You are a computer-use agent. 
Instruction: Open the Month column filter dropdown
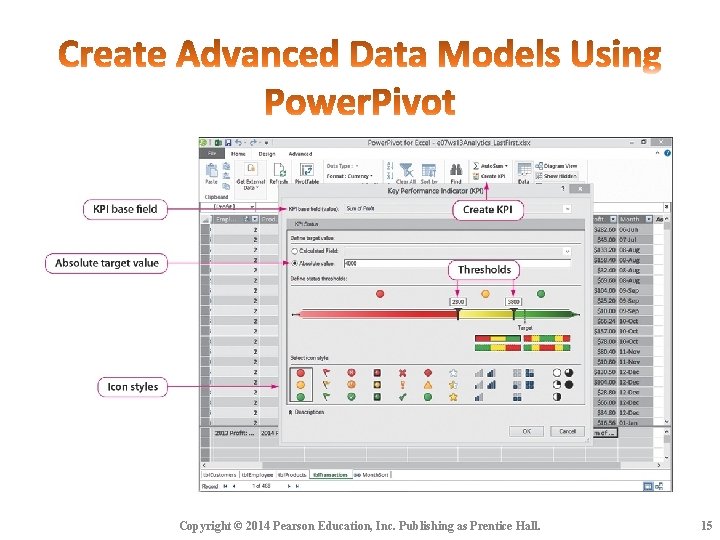pyautogui.click(x=648, y=219)
